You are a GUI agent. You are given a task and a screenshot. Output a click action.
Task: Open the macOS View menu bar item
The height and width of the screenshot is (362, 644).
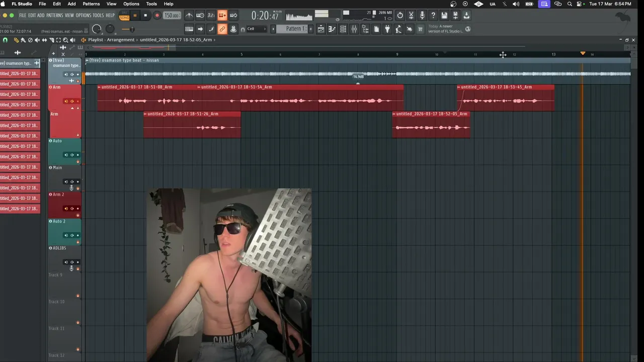(111, 4)
